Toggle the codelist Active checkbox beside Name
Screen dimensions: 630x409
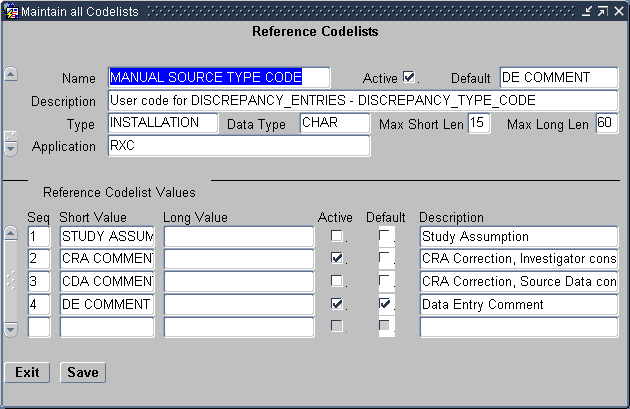click(x=408, y=77)
